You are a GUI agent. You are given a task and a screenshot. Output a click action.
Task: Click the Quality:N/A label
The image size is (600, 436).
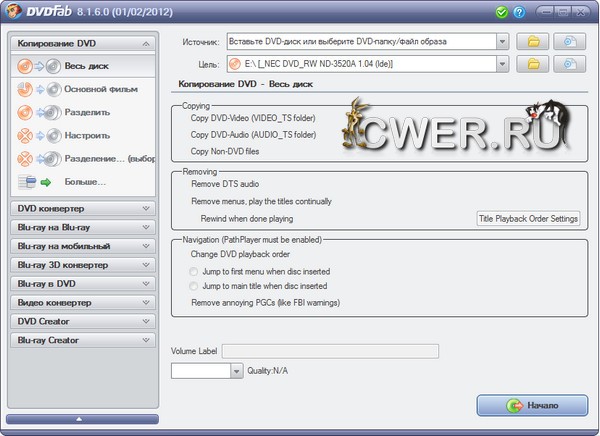coord(267,371)
